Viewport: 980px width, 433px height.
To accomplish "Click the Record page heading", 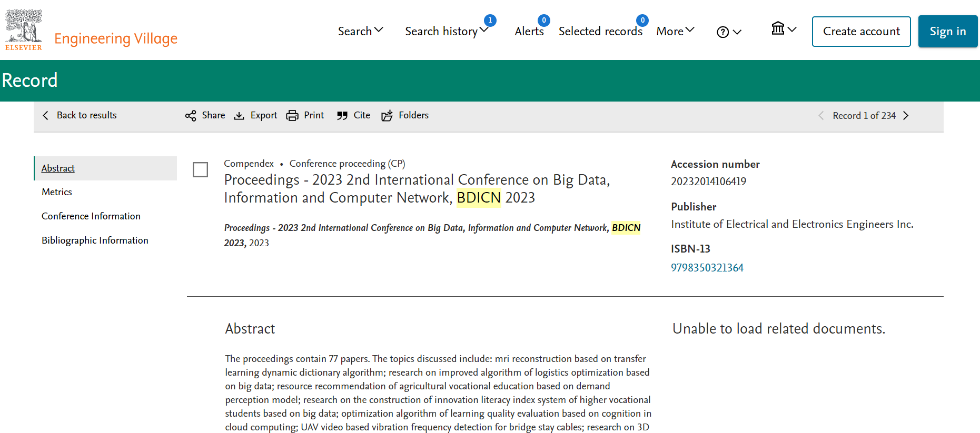I will [x=30, y=80].
